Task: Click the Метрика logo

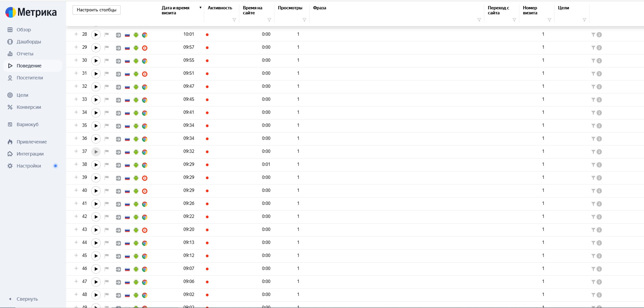Action: click(x=31, y=12)
